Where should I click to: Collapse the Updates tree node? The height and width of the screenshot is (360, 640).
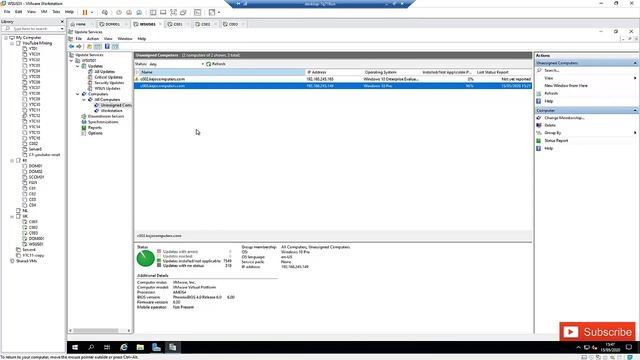click(78, 66)
